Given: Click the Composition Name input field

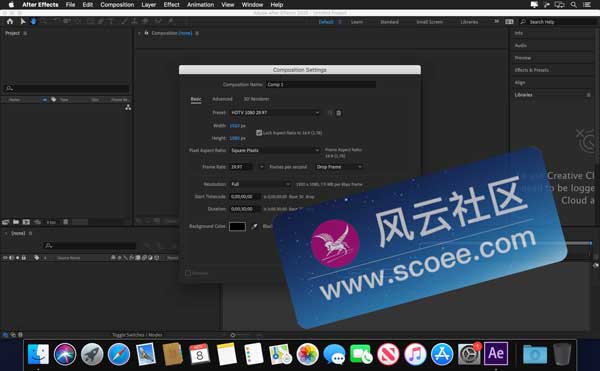Looking at the screenshot, I should coord(321,85).
